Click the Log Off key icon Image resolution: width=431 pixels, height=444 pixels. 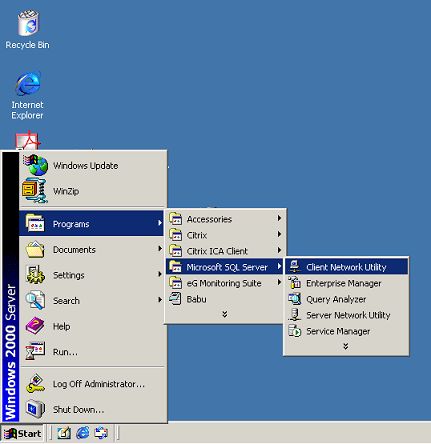click(35, 384)
